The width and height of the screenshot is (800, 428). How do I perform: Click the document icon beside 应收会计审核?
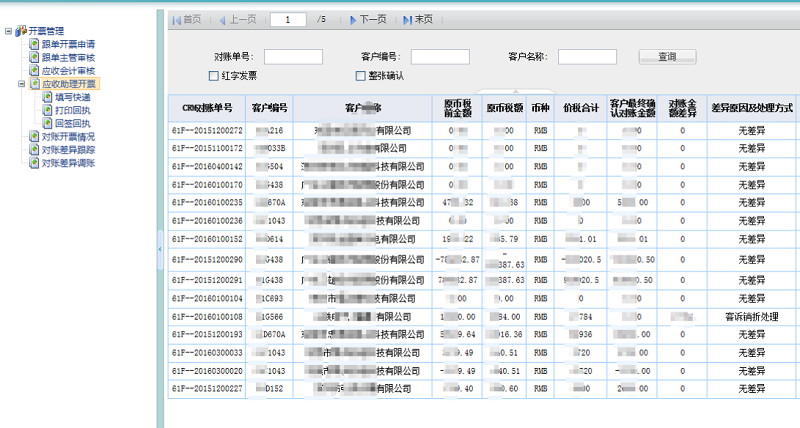pyautogui.click(x=34, y=71)
